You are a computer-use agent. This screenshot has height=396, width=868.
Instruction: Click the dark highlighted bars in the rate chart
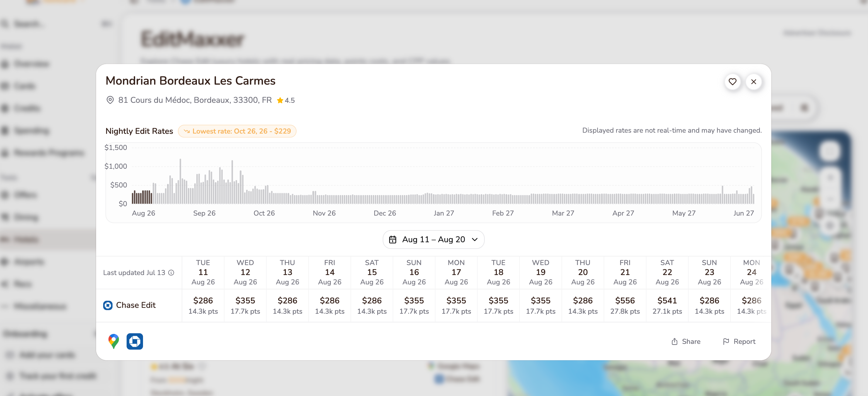[142, 197]
